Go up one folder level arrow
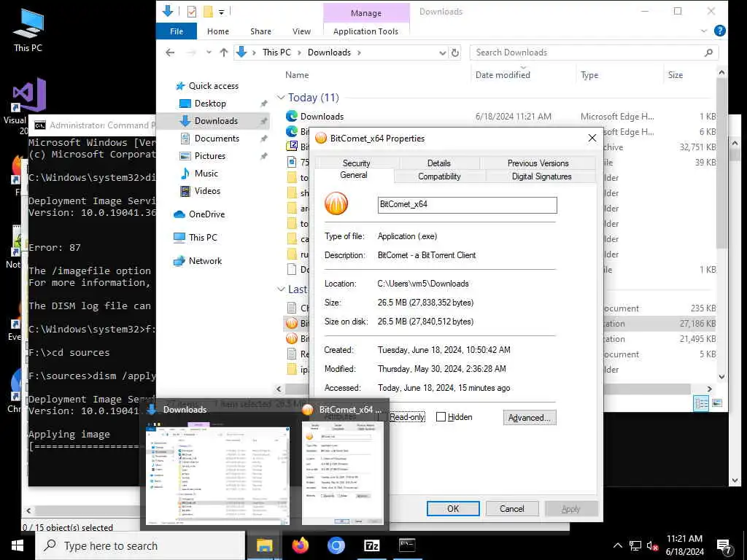This screenshot has width=747, height=560. [223, 52]
